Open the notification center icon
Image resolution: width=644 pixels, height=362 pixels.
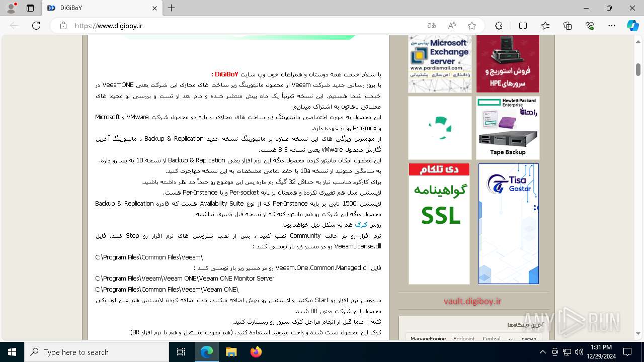628,352
